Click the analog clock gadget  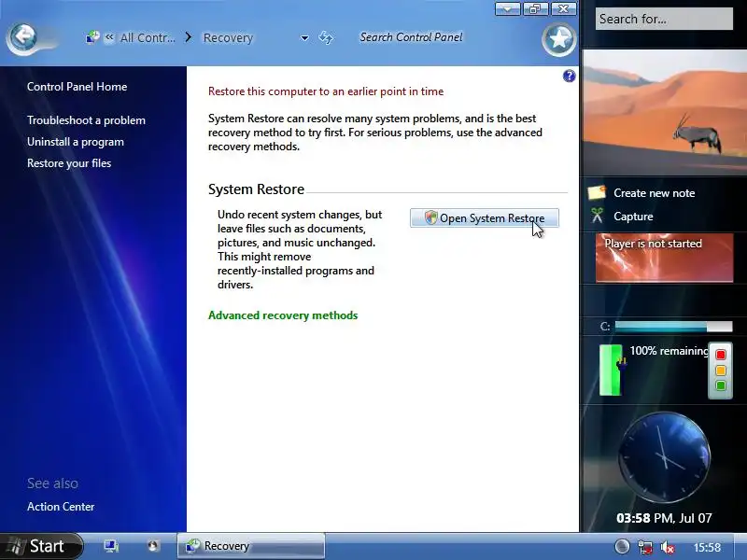(664, 458)
